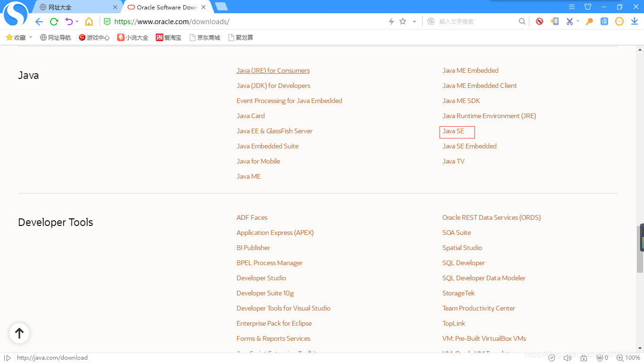
Task: Click the purple undo-close arrow icon
Action: [x=69, y=22]
